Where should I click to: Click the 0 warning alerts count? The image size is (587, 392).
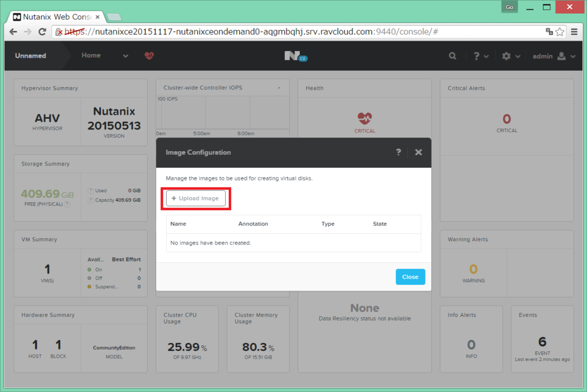[473, 269]
